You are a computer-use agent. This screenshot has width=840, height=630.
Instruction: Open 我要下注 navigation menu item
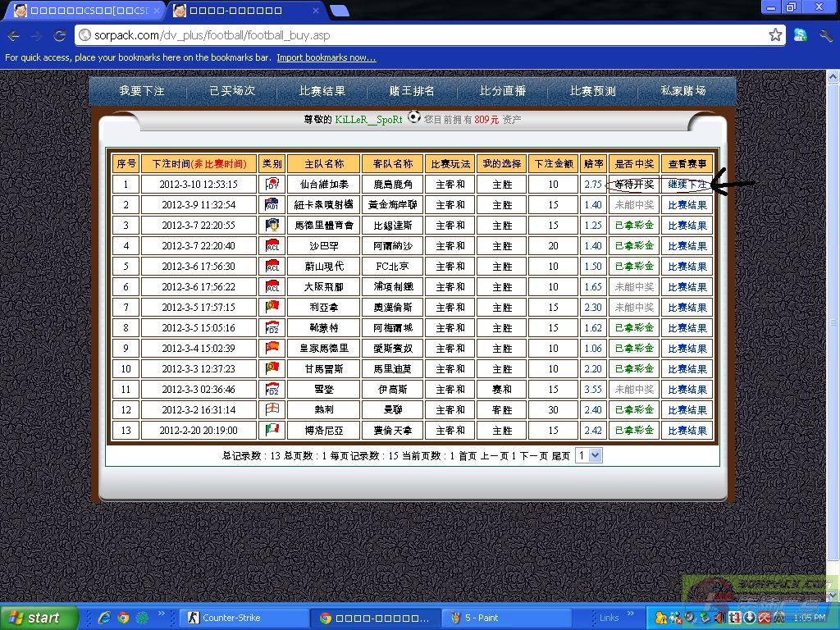pyautogui.click(x=142, y=91)
